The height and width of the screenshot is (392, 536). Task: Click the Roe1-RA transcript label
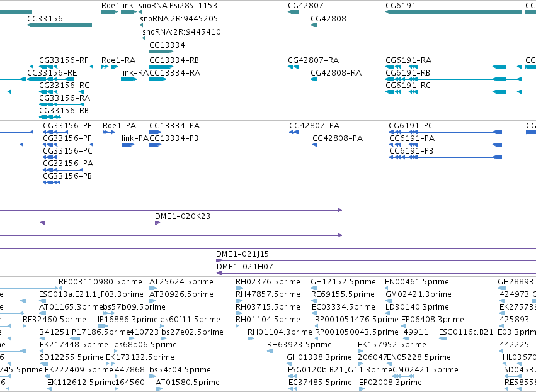[118, 60]
